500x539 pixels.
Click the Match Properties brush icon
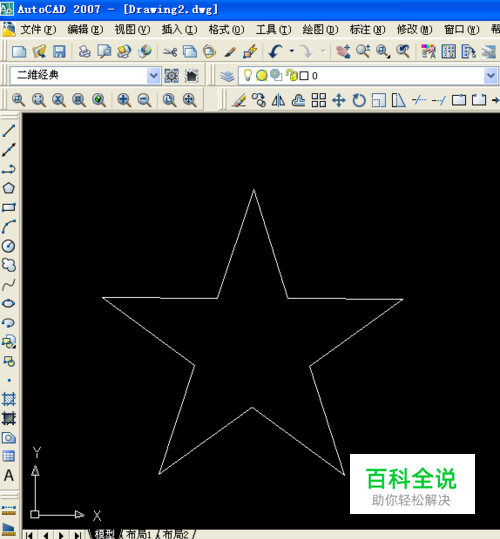(230, 52)
